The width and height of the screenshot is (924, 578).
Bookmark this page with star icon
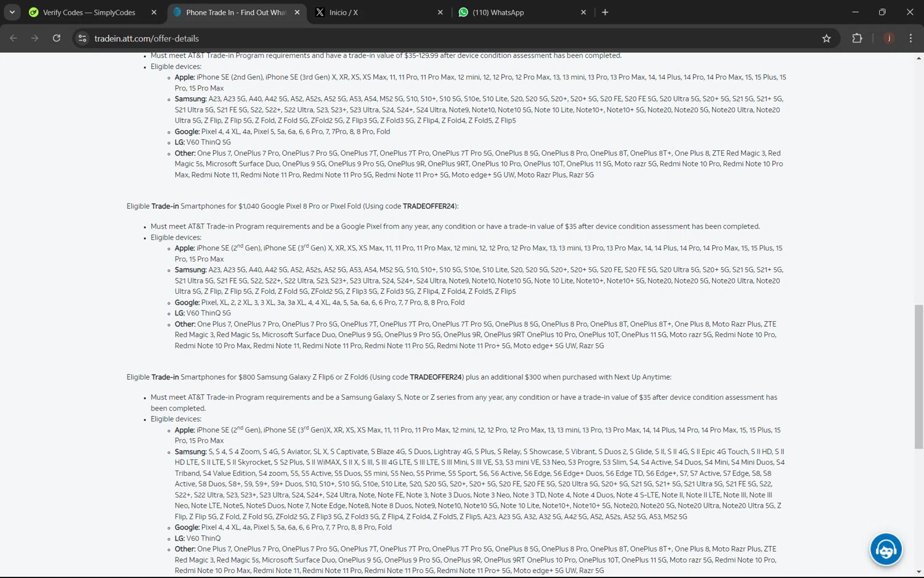pos(826,38)
